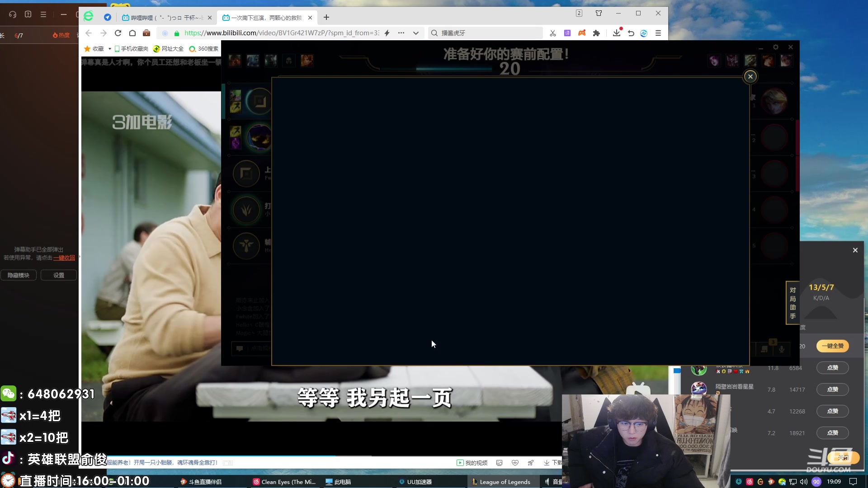868x488 pixels.
Task: Open the orange gamepad extension icon
Action: click(x=582, y=33)
